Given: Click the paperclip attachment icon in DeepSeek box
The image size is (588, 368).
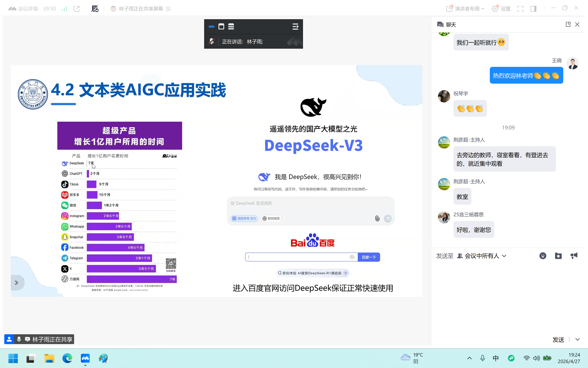Looking at the screenshot, I should pyautogui.click(x=377, y=218).
